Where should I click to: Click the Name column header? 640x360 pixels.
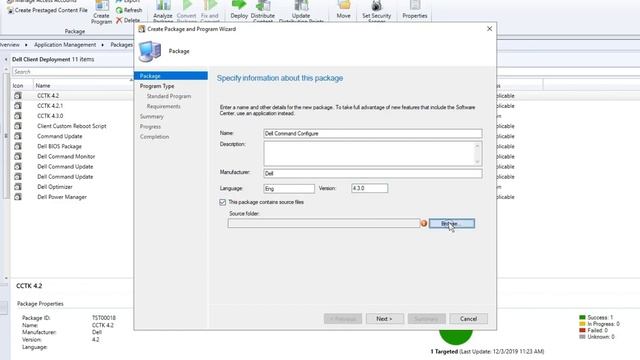pyautogui.click(x=43, y=86)
